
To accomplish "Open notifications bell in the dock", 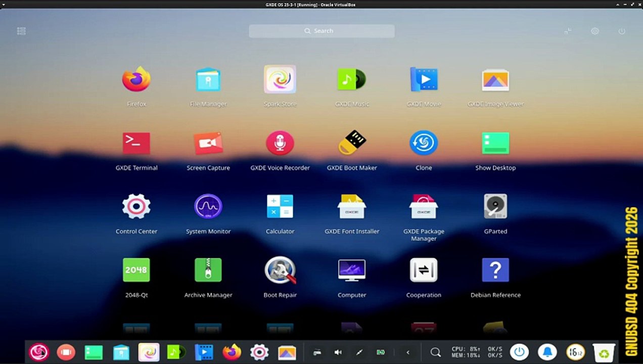I will point(547,352).
